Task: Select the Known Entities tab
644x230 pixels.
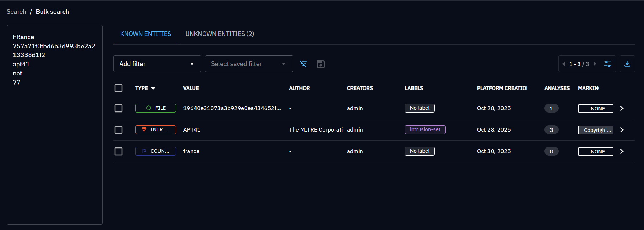Action: (145, 34)
